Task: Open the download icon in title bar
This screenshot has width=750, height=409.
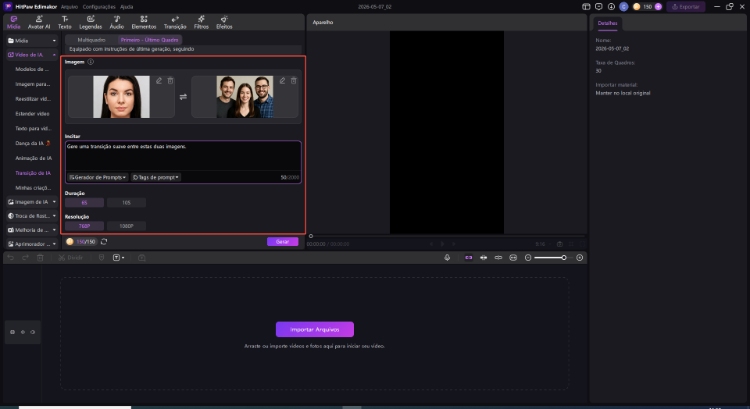Action: (x=611, y=7)
